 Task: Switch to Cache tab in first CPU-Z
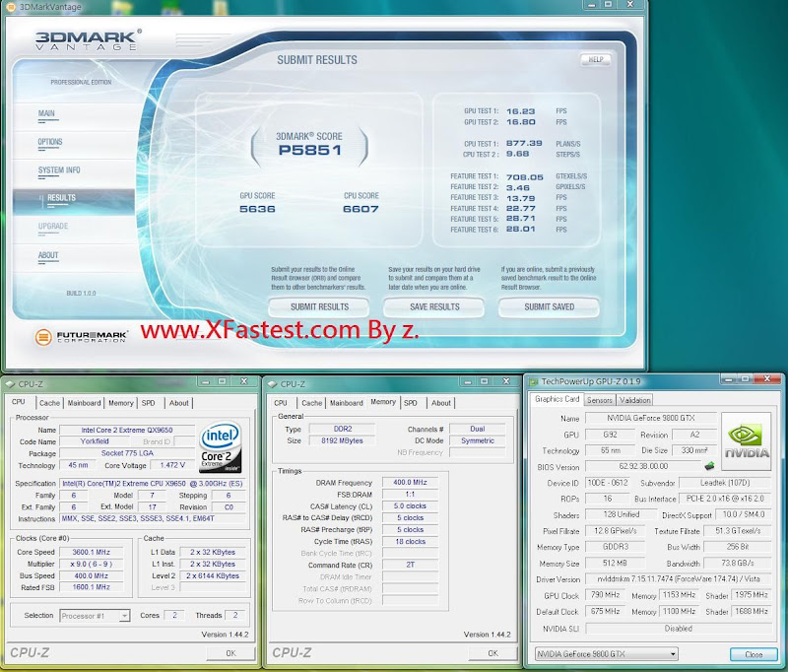point(49,403)
